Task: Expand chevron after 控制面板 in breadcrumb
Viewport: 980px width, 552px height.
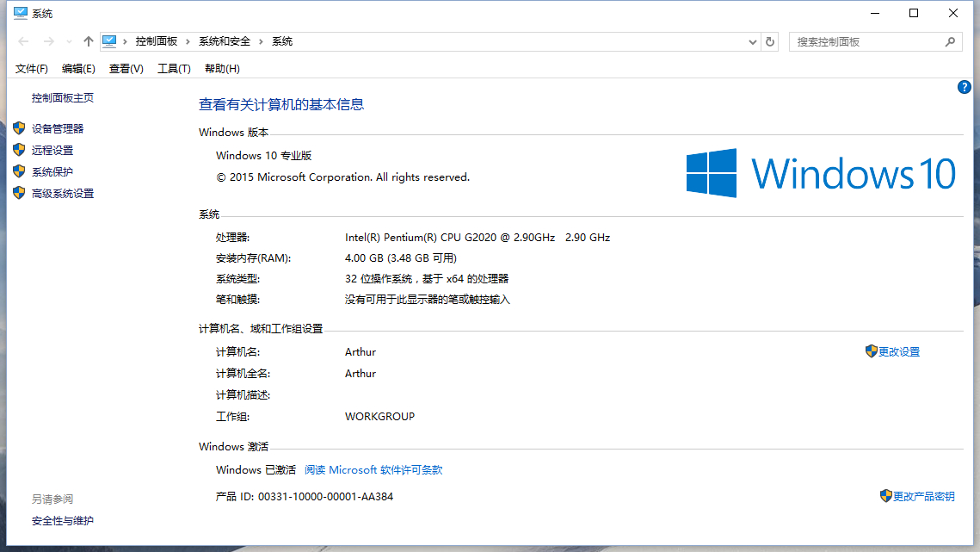Action: 188,41
